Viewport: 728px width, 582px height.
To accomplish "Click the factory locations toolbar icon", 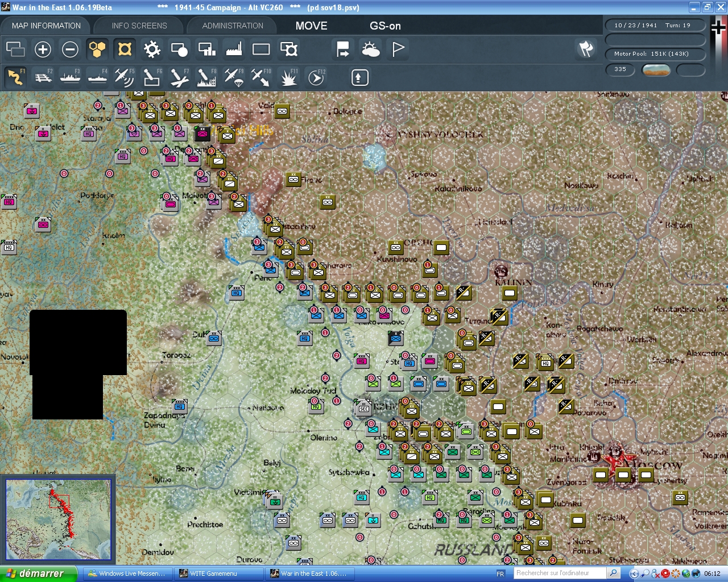I will click(x=234, y=49).
